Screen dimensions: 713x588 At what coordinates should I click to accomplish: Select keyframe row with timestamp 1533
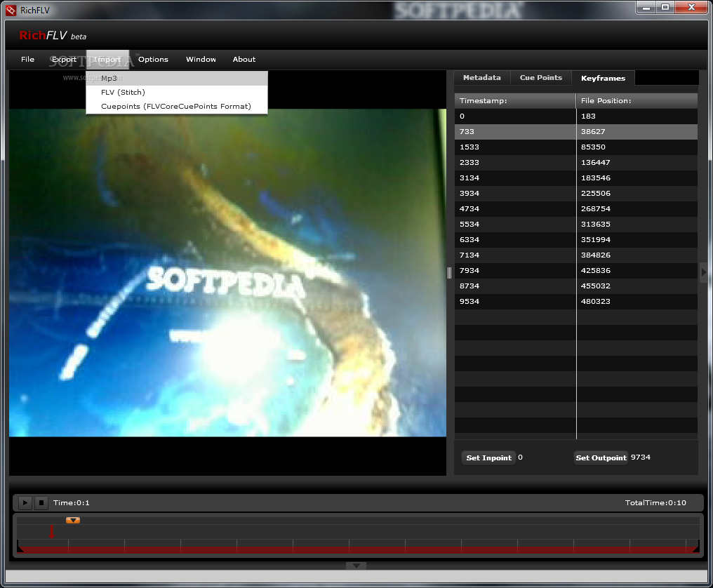(576, 147)
